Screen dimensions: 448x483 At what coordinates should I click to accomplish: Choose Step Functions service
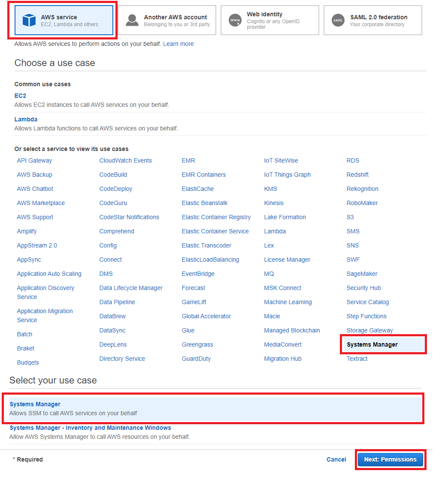[366, 317]
